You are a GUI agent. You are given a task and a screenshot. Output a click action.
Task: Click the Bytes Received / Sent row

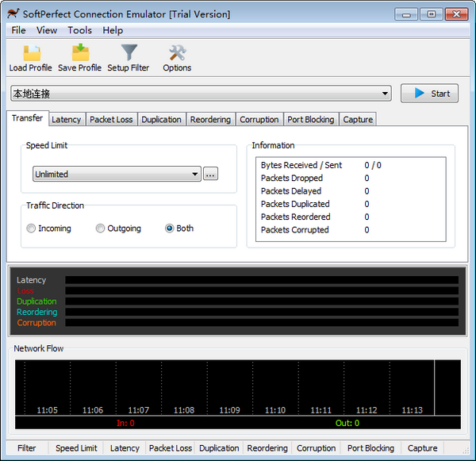351,165
